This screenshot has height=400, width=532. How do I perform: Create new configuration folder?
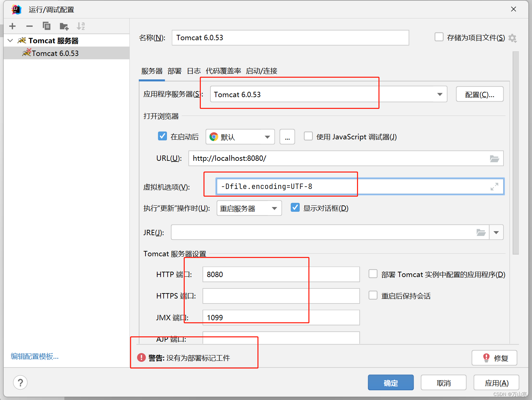(64, 26)
